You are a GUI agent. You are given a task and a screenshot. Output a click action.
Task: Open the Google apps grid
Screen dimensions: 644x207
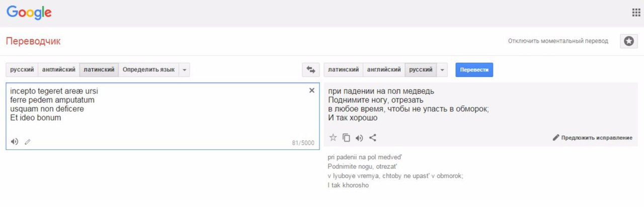636,13
